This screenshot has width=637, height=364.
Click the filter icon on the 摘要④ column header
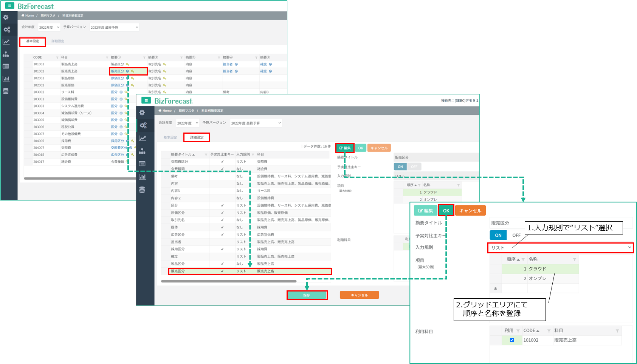click(256, 58)
